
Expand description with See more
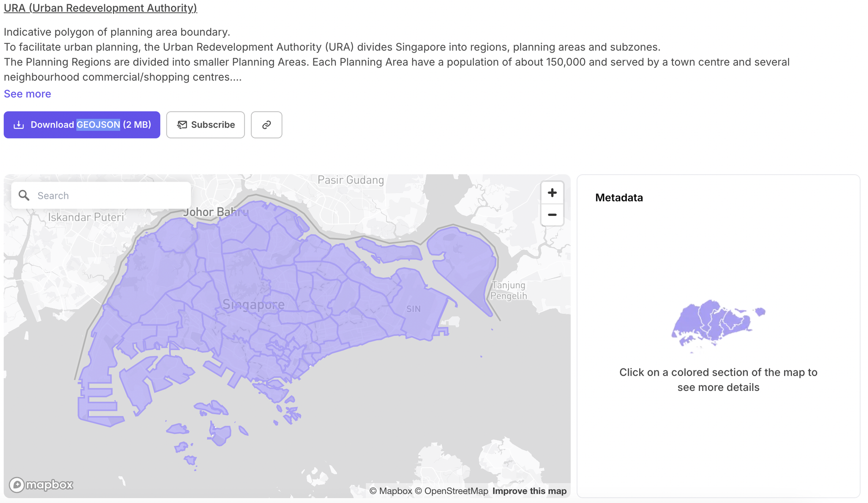[x=27, y=94]
